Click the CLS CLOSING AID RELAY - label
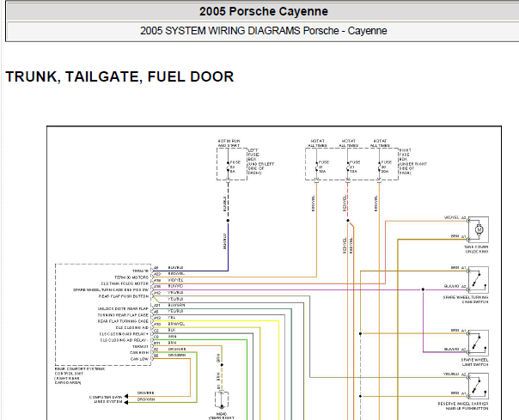Viewport: 519px width, 420px height. click(x=125, y=340)
